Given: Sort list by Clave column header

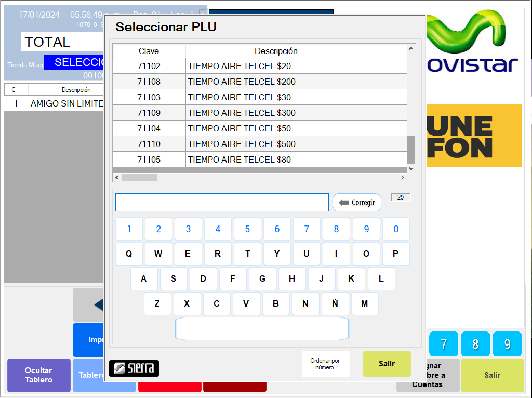Looking at the screenshot, I should pos(149,51).
